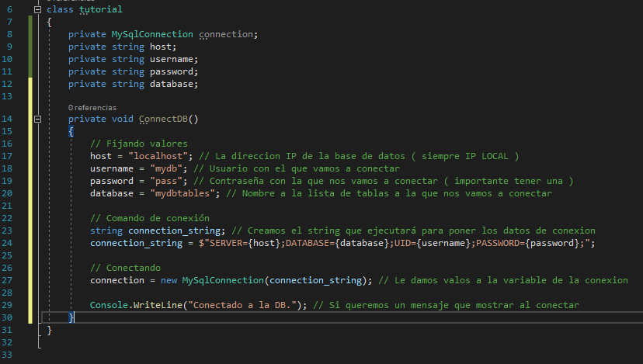Click line number 14 in the margin
The height and width of the screenshot is (364, 643).
[7, 119]
